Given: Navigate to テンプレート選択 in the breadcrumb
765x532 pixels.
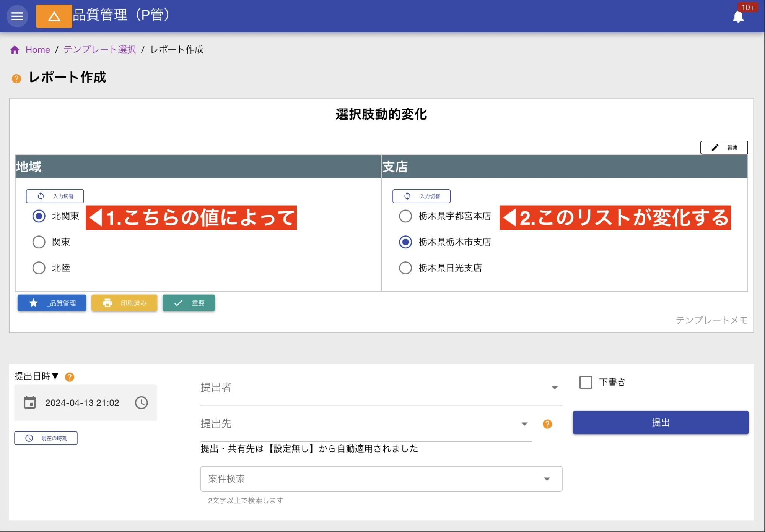Looking at the screenshot, I should [99, 49].
